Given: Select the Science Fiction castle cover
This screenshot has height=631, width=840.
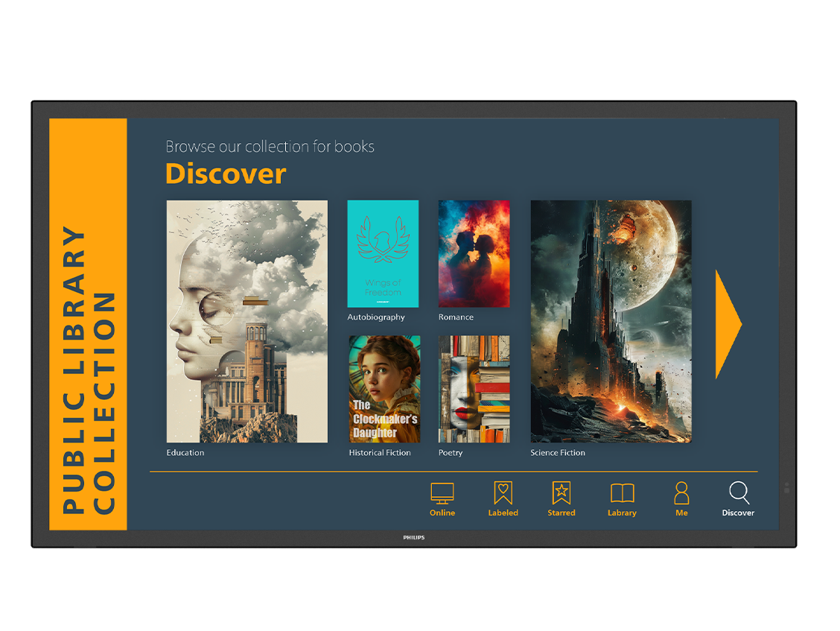Looking at the screenshot, I should (x=611, y=321).
